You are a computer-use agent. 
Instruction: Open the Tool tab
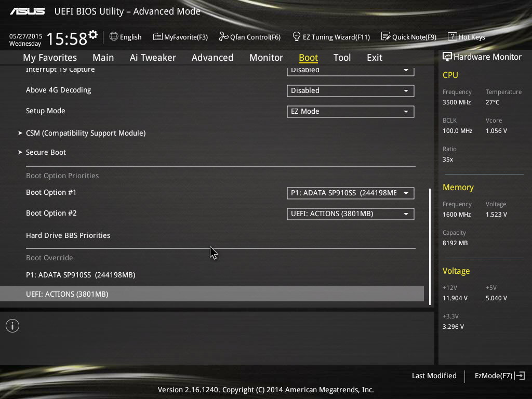pos(342,58)
